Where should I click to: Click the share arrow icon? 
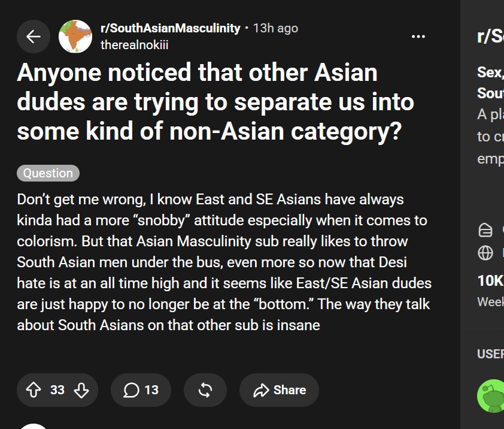[x=261, y=390]
